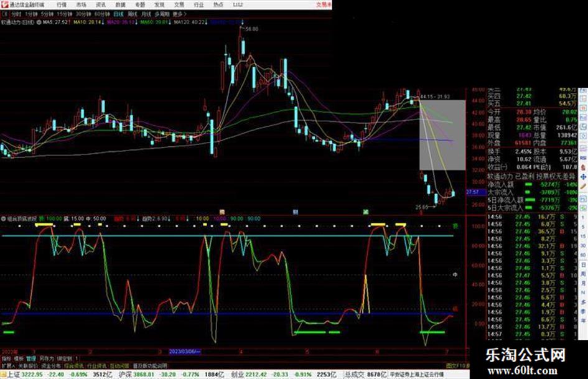Switch to the 周线 weekly period
This screenshot has width=588, height=379.
click(x=133, y=14)
